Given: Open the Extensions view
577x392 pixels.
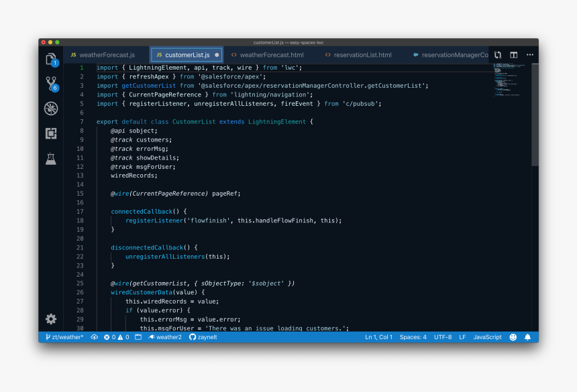Looking at the screenshot, I should tap(51, 133).
